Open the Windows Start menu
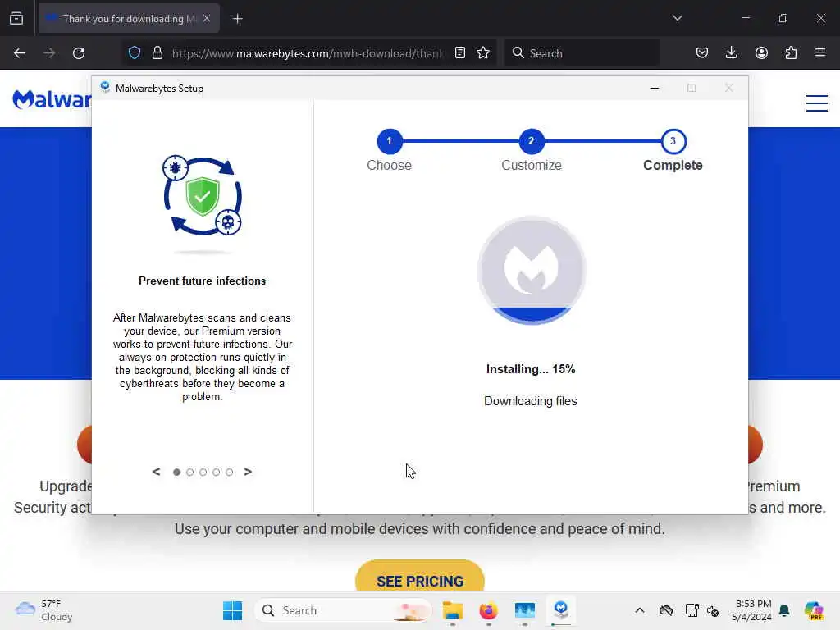This screenshot has width=840, height=630. (x=232, y=610)
